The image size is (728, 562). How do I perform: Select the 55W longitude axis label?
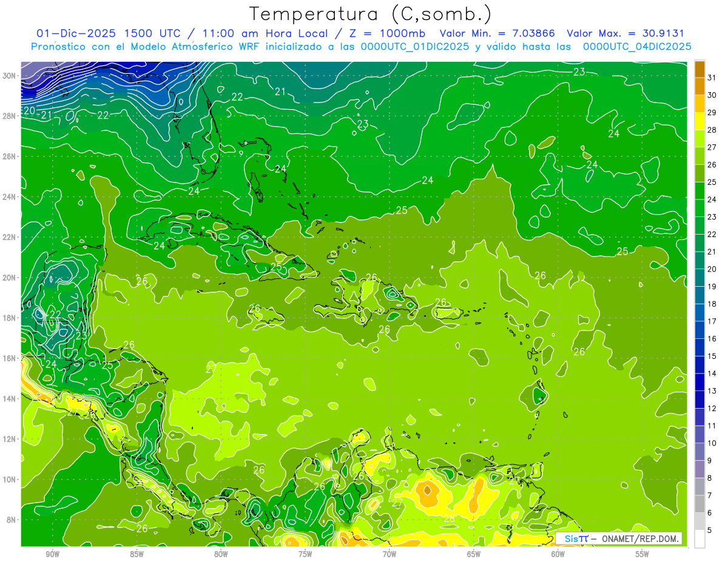click(642, 554)
